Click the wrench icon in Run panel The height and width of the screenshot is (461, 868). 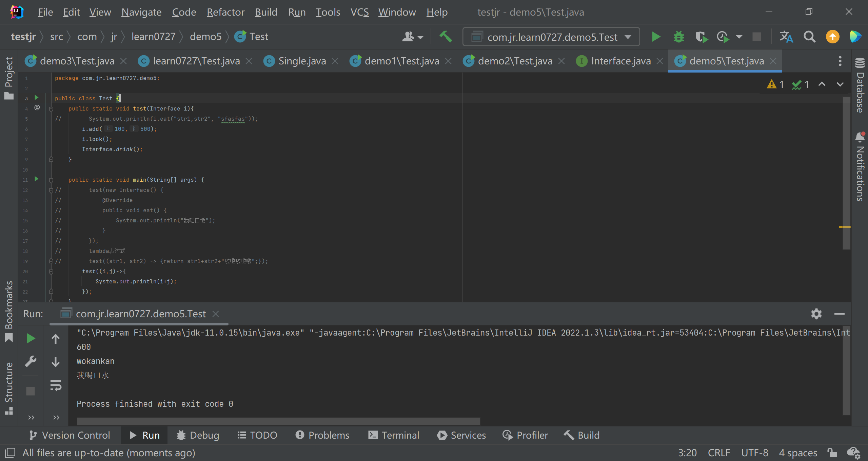coord(31,361)
